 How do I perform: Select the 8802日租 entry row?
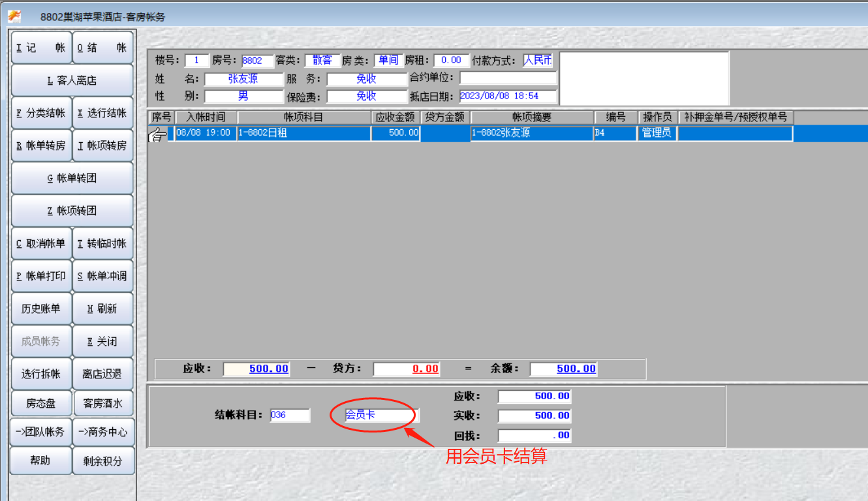303,133
